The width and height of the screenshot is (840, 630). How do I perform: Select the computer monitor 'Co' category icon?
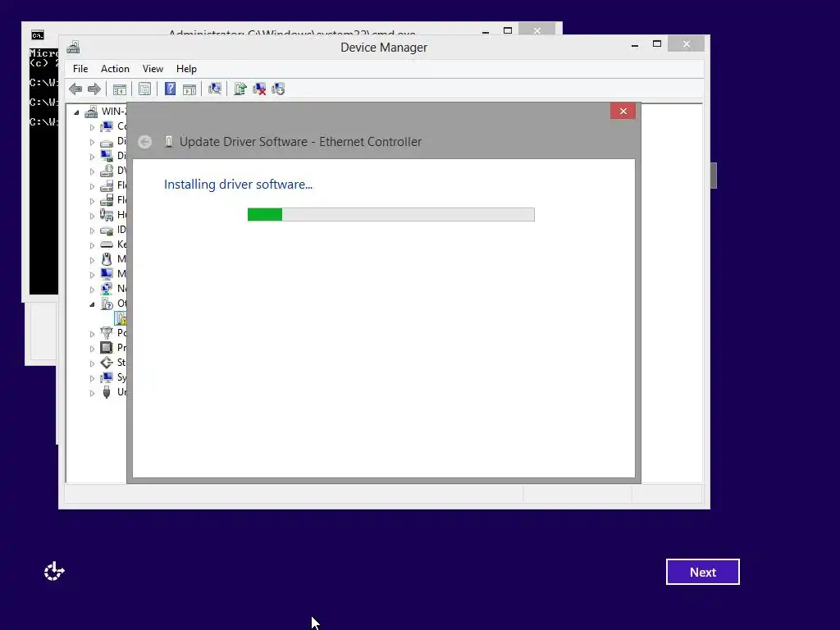107,126
